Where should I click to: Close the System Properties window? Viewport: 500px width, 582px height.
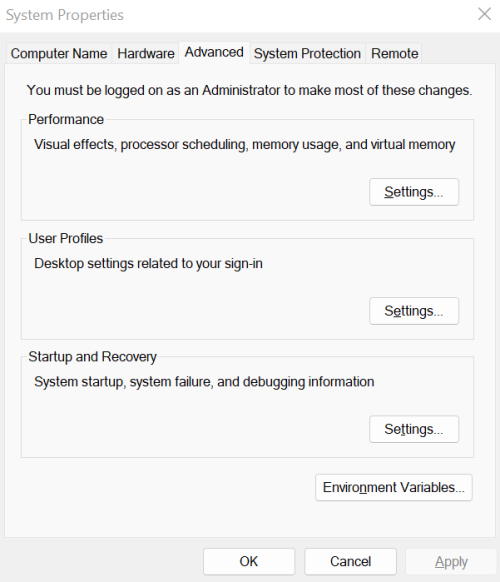coord(484,14)
